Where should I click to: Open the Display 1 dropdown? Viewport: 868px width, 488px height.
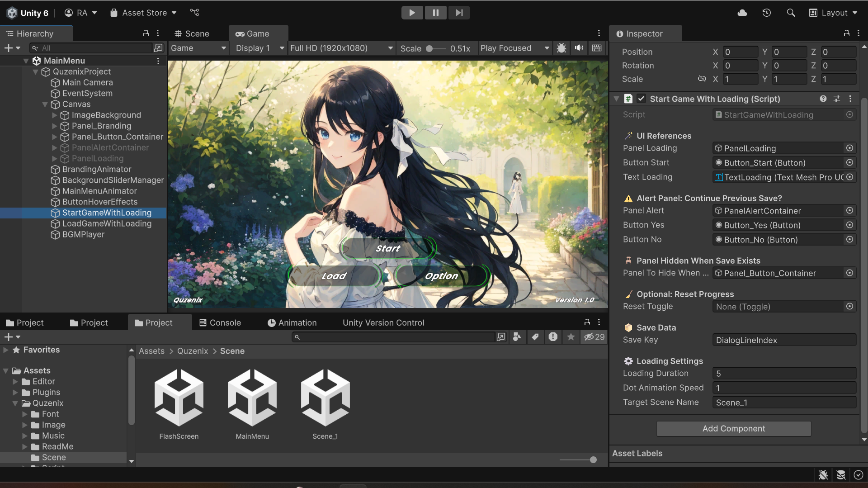(259, 48)
